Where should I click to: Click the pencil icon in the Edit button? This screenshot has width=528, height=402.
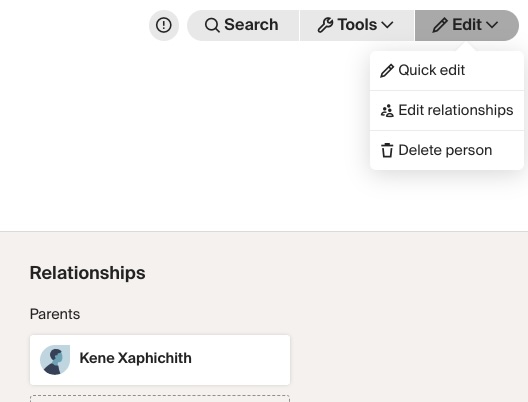point(440,25)
